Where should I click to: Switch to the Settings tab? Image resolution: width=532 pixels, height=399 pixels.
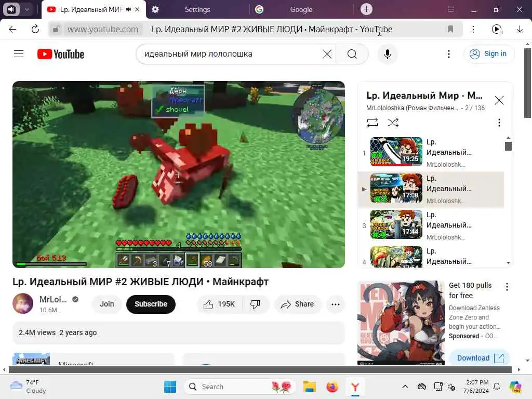point(197,9)
